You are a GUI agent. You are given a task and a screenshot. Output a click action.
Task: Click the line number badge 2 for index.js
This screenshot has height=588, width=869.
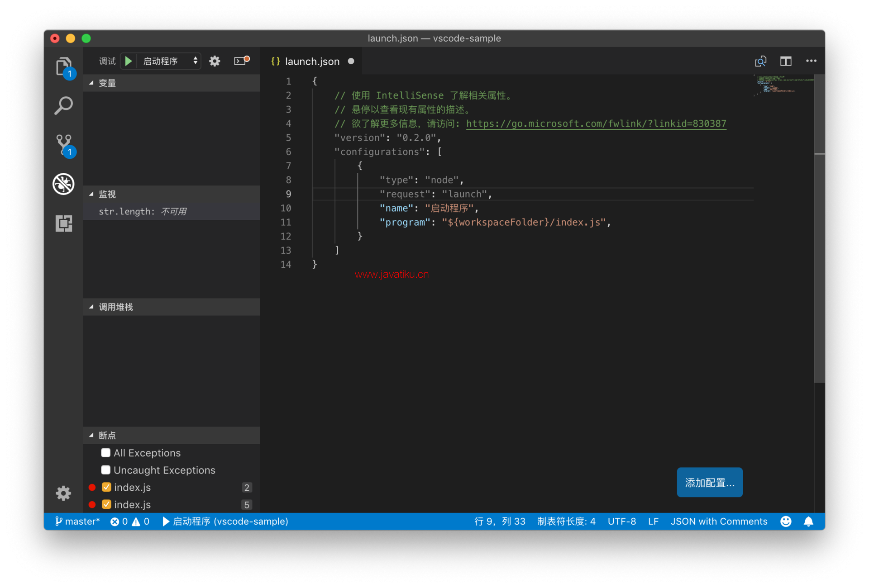[x=247, y=487]
